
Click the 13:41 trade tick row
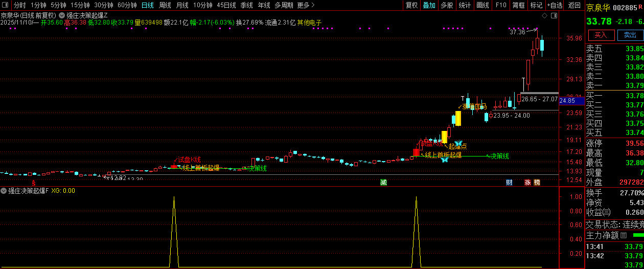(x=614, y=246)
